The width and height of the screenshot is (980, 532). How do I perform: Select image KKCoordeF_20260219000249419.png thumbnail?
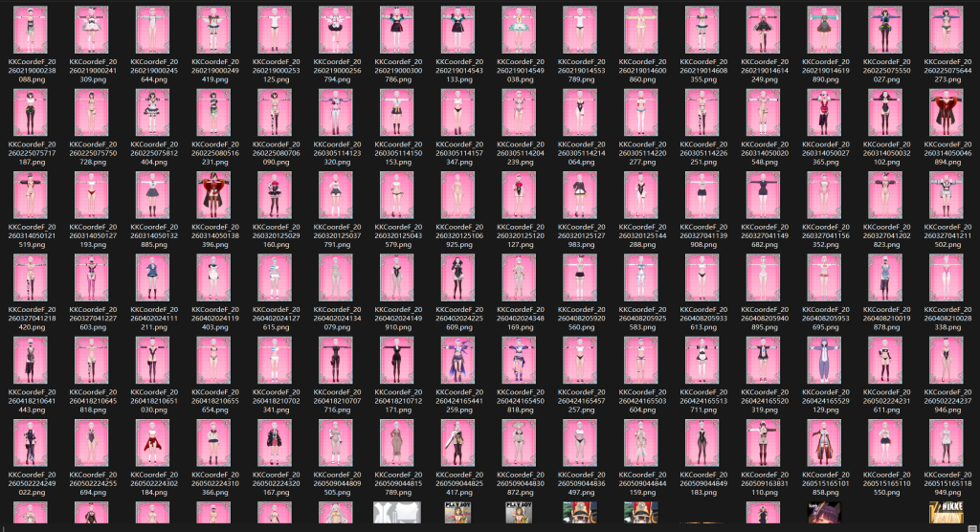click(x=213, y=30)
